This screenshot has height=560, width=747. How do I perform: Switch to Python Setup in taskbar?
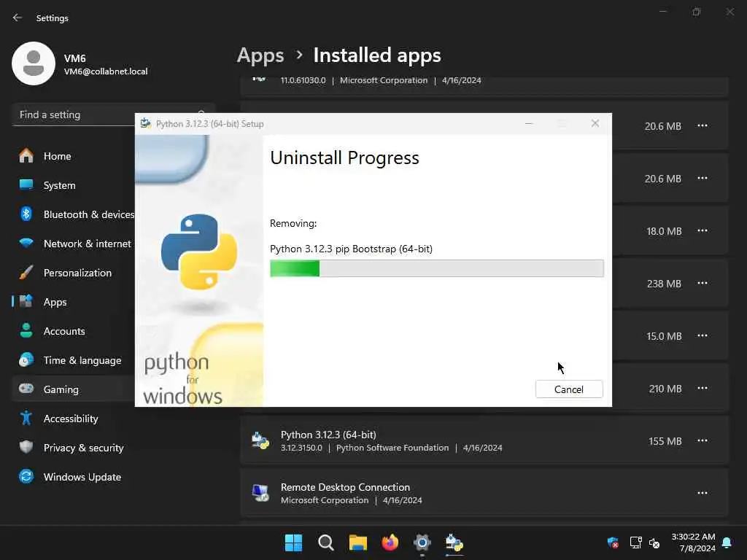(454, 542)
